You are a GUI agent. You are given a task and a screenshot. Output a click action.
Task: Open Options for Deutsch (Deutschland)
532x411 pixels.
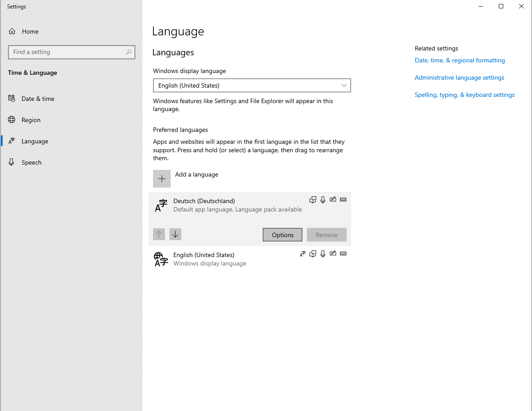(282, 234)
